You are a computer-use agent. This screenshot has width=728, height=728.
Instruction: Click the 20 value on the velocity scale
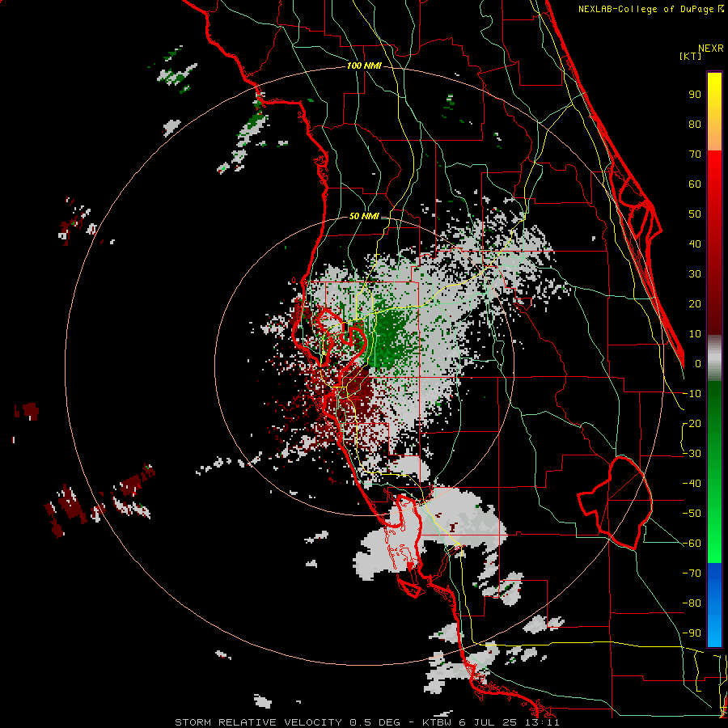coord(695,303)
